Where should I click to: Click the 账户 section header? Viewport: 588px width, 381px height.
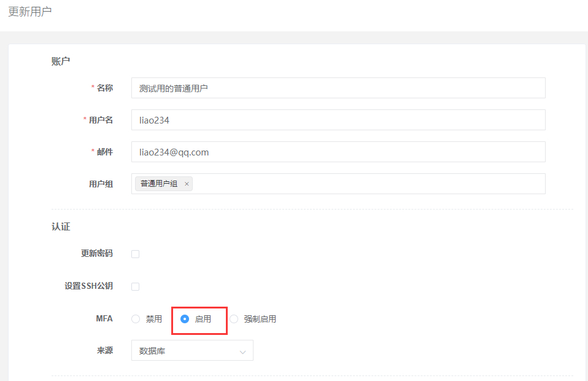61,61
